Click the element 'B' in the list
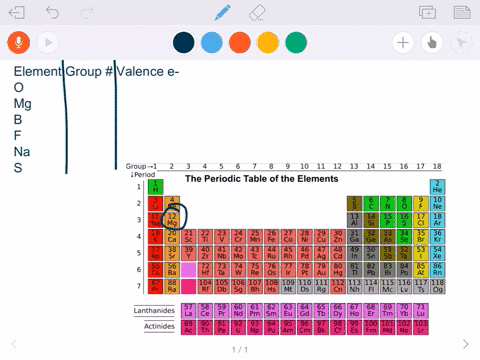480x360 pixels. [18, 120]
